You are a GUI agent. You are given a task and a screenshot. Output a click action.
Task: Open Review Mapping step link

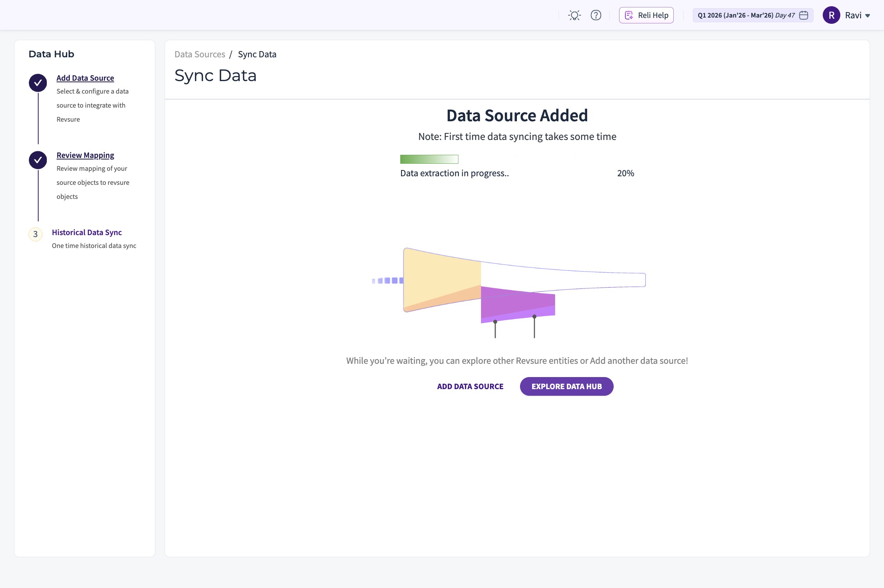point(85,155)
